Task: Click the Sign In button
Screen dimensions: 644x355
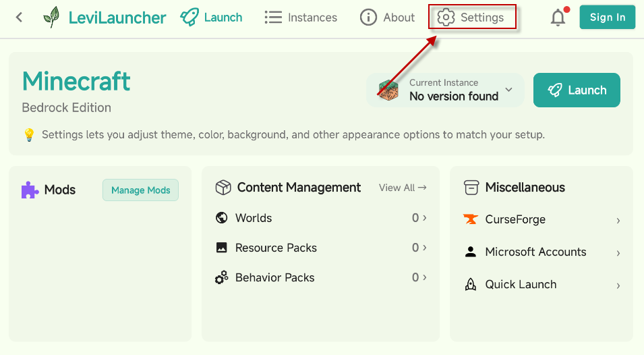Action: pos(608,18)
